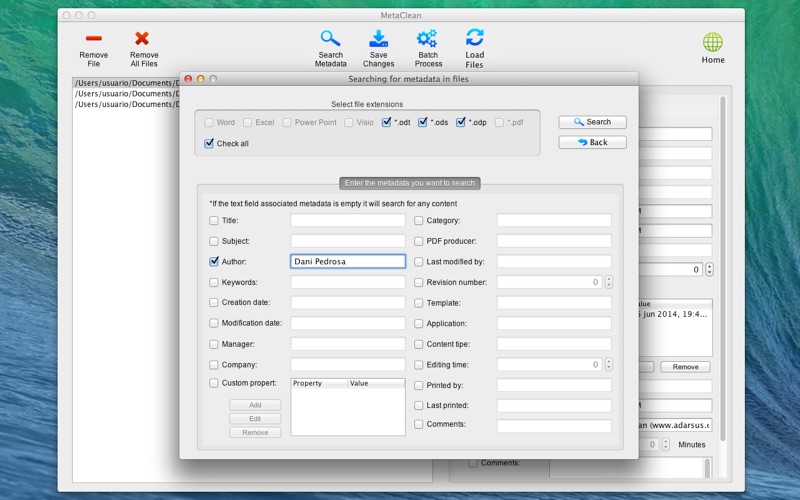This screenshot has height=500, width=800.
Task: Enable the Content tipe checkbox
Action: 418,344
